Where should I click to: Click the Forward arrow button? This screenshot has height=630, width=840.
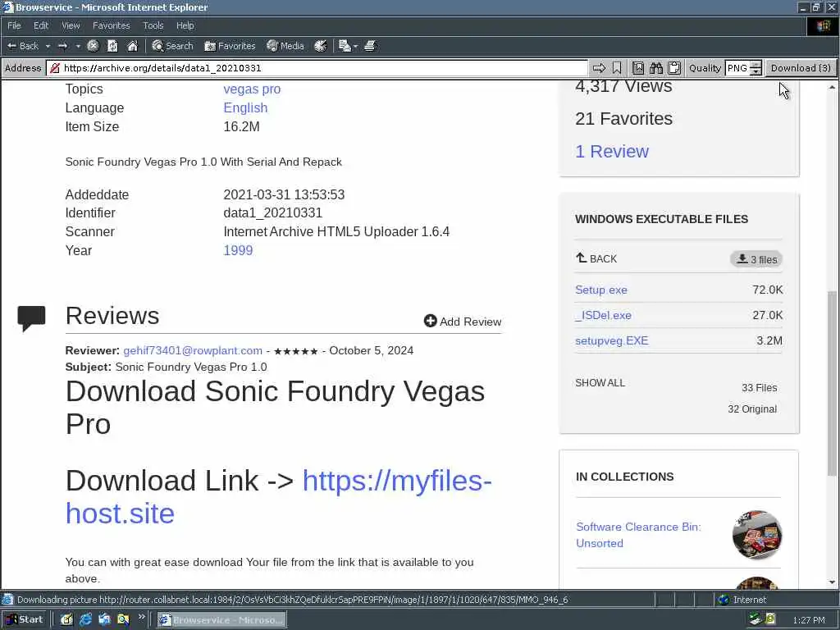[x=62, y=46]
